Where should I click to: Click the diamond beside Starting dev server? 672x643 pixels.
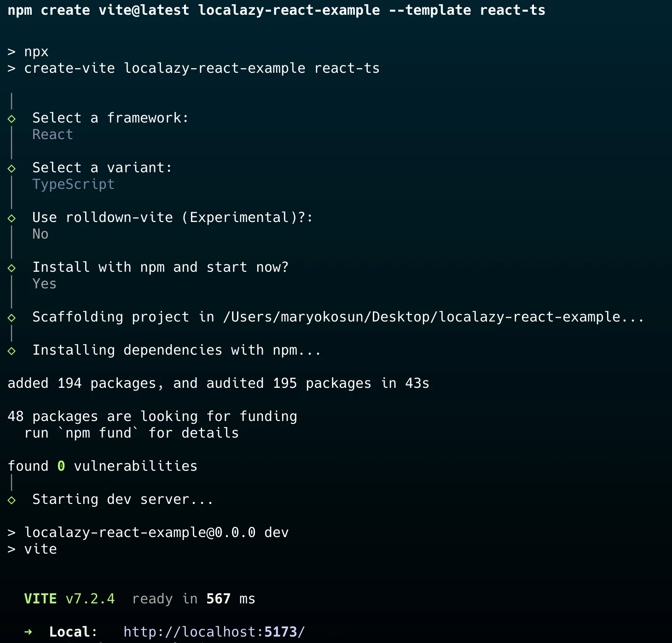pyautogui.click(x=12, y=500)
